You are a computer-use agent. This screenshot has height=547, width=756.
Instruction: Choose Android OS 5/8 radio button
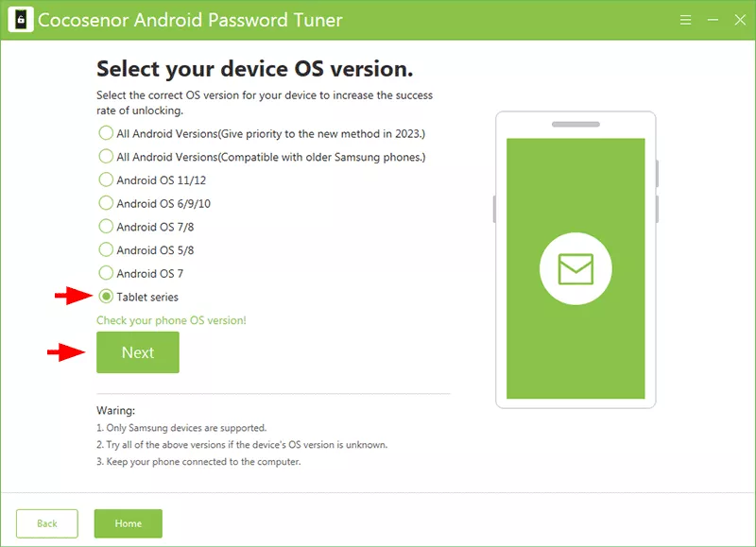click(106, 249)
